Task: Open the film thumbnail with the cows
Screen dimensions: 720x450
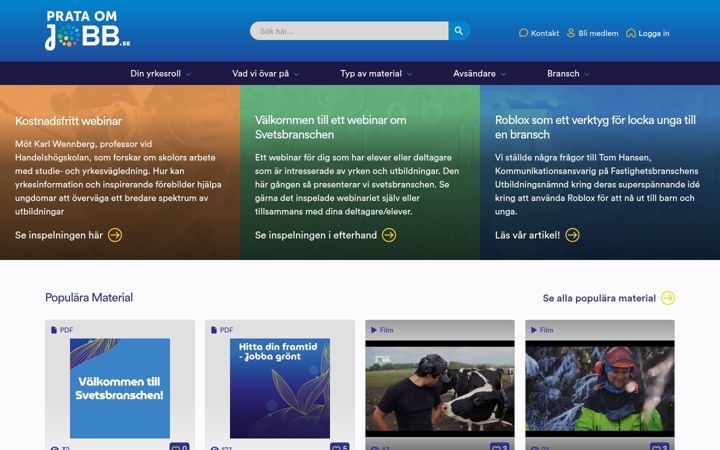Action: click(440, 388)
